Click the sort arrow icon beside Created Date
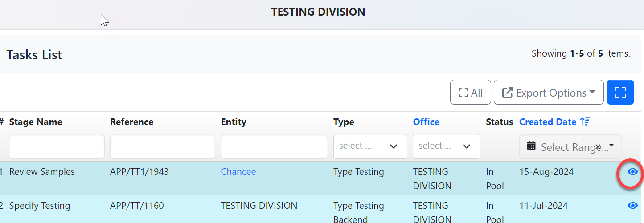 pos(585,122)
